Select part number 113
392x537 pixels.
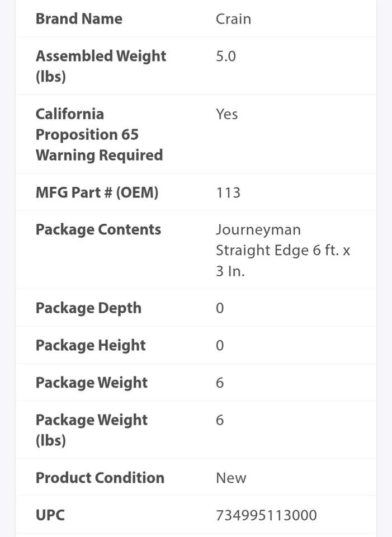[228, 192]
